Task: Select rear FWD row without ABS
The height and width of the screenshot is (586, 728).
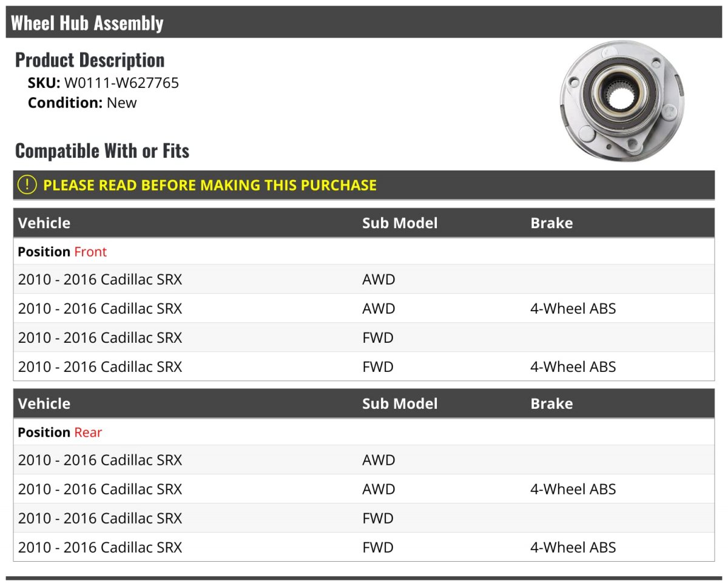Action: pos(364,518)
